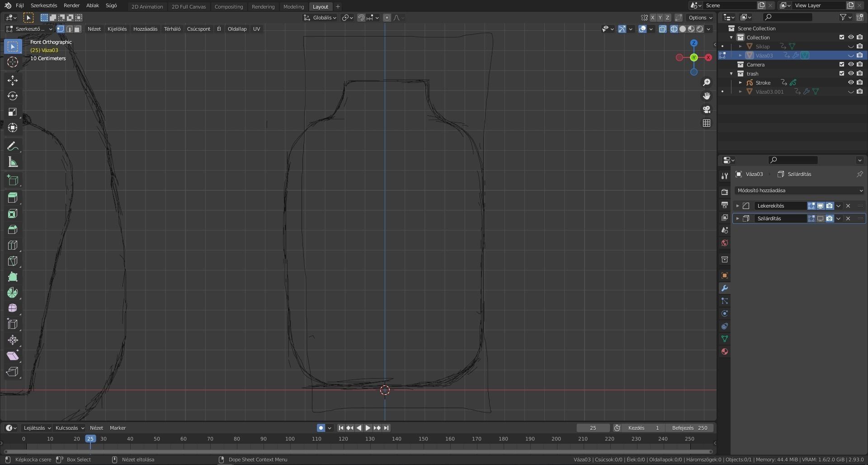Select the Bevel tool

tap(13, 229)
